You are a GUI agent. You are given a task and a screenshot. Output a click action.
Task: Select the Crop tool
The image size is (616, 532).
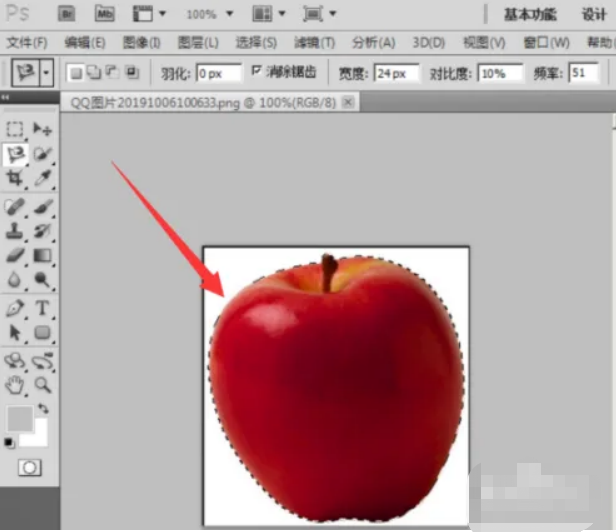point(15,178)
